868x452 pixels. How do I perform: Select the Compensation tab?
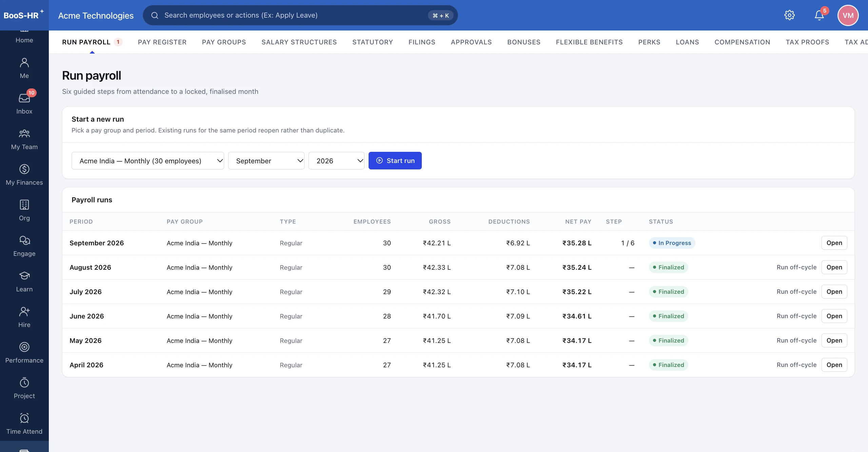coord(742,42)
